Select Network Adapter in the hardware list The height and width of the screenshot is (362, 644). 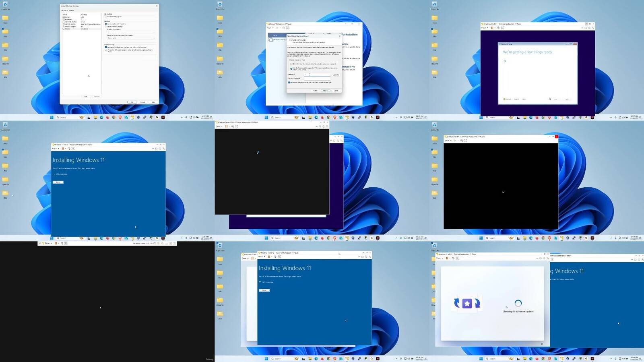82,27
